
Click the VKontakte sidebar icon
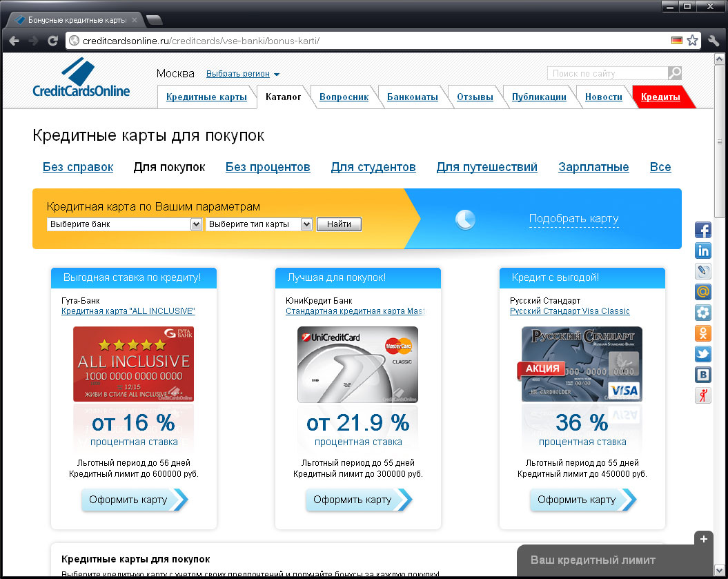pyautogui.click(x=703, y=375)
